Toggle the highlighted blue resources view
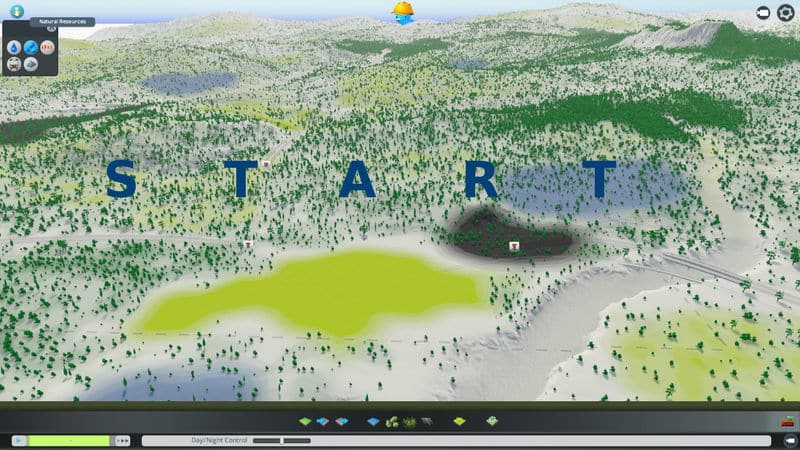The height and width of the screenshot is (450, 800). pyautogui.click(x=30, y=47)
